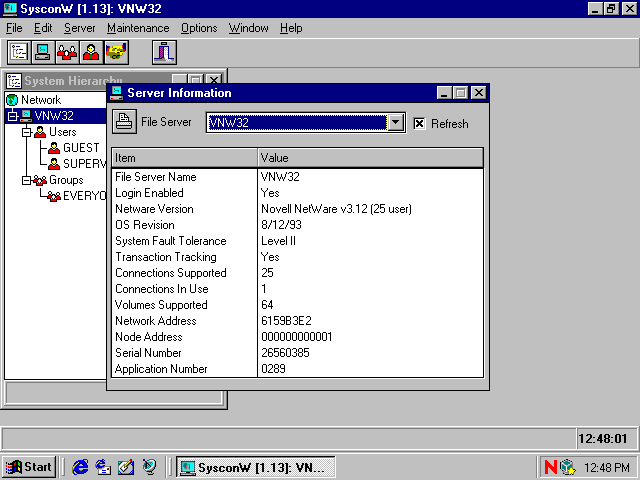
Task: Open the Edit menu
Action: pos(43,28)
